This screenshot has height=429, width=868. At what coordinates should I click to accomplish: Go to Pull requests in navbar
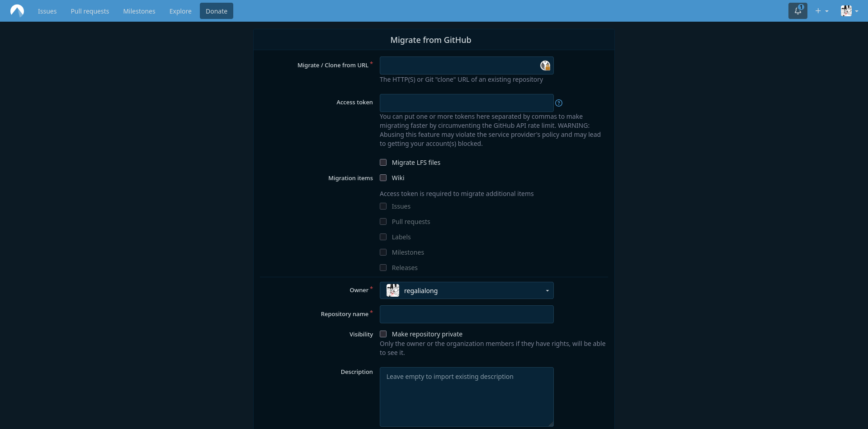(90, 11)
